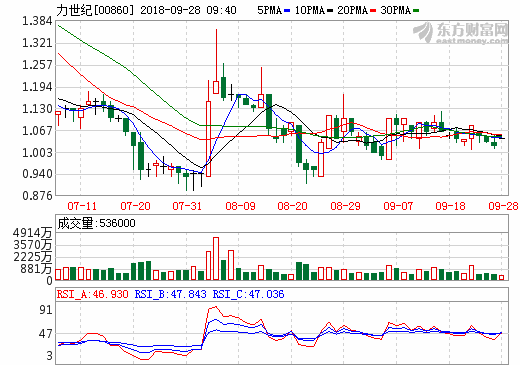The height and width of the screenshot is (365, 520).
Task: Click price axis value 1.130
Action: pos(37,109)
